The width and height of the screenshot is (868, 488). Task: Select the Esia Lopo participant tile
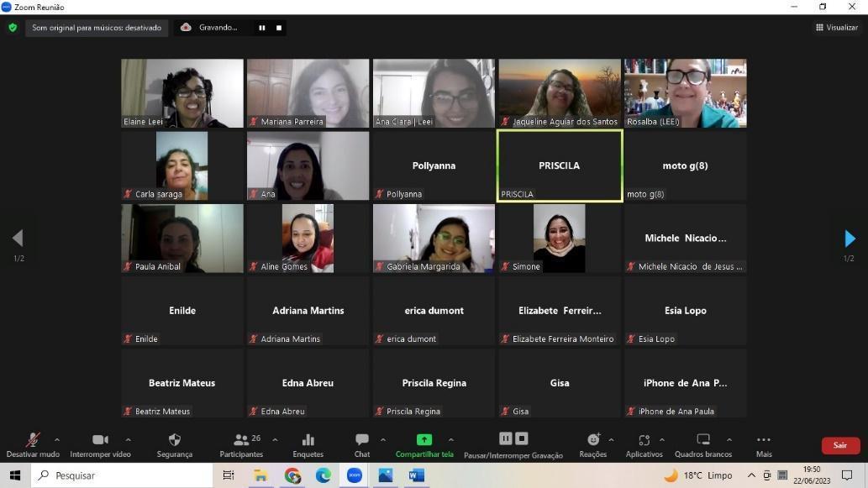pyautogui.click(x=686, y=311)
